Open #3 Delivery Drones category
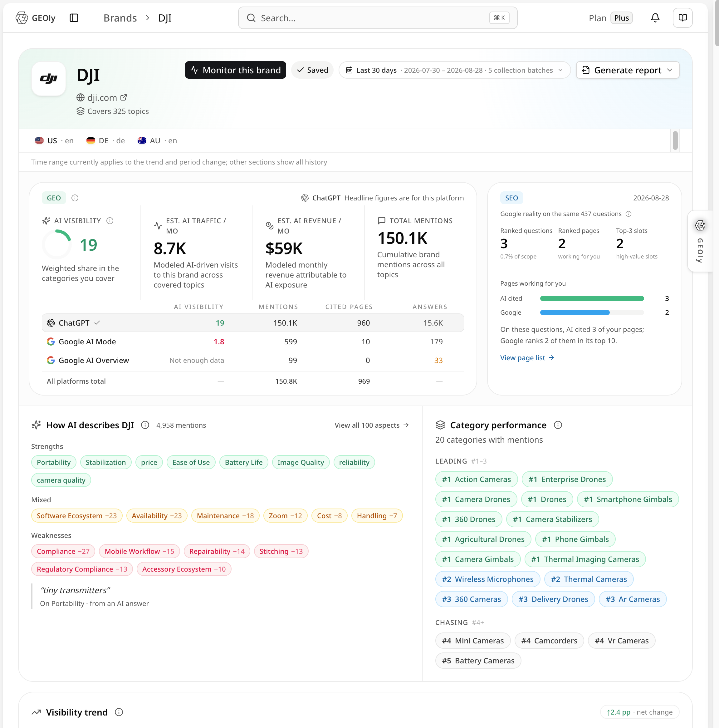Image resolution: width=719 pixels, height=728 pixels. tap(553, 599)
